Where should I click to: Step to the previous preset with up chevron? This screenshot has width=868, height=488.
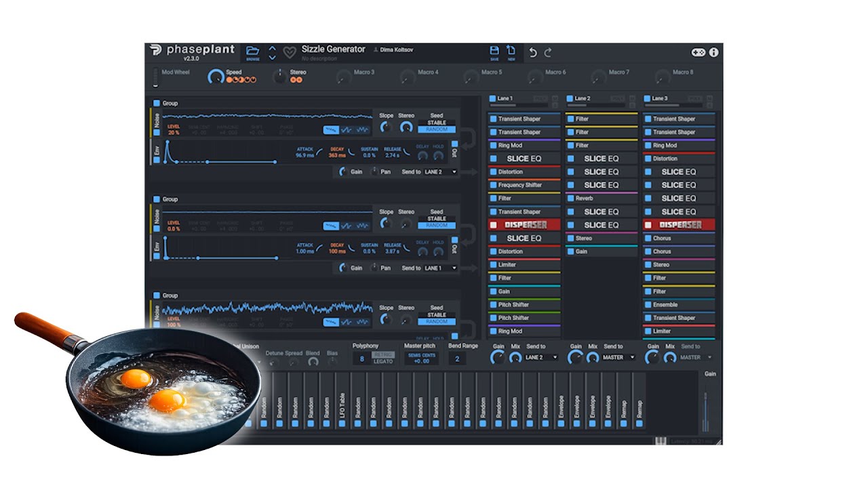pyautogui.click(x=272, y=48)
